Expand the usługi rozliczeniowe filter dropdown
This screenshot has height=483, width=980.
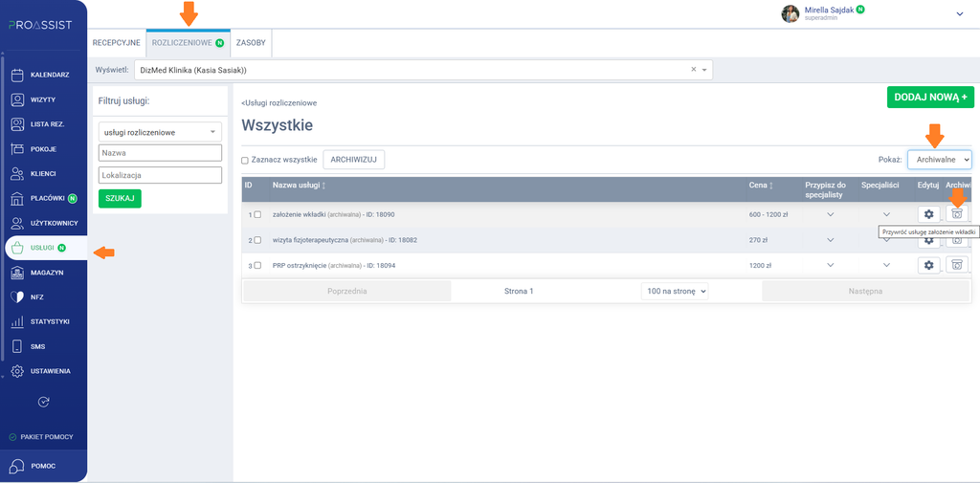pyautogui.click(x=160, y=132)
